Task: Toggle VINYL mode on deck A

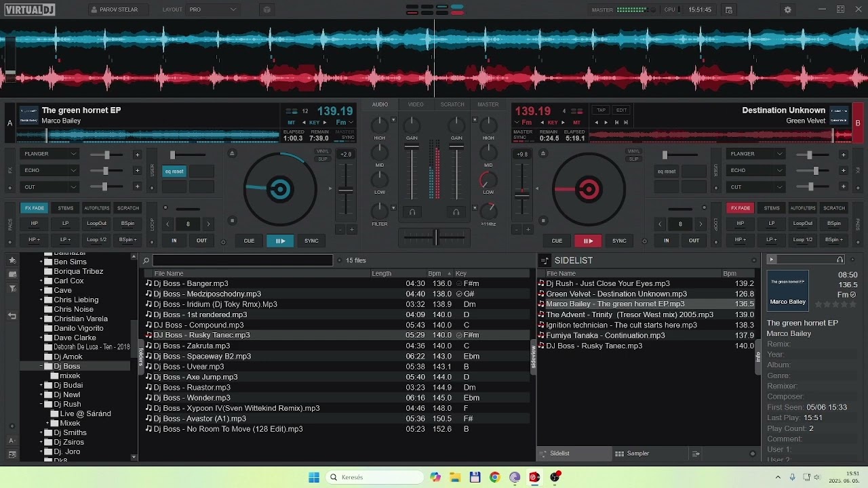Action: click(x=323, y=152)
